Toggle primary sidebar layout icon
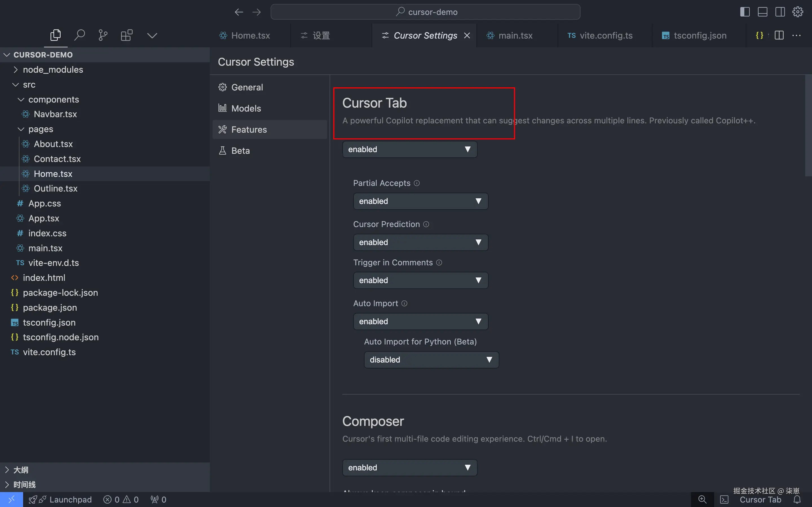 [745, 12]
